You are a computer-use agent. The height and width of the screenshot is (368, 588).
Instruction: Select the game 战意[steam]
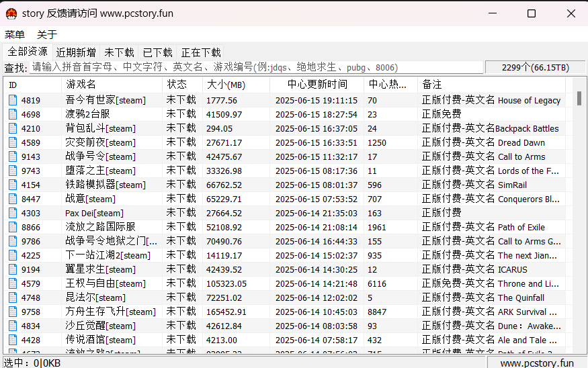coord(90,199)
